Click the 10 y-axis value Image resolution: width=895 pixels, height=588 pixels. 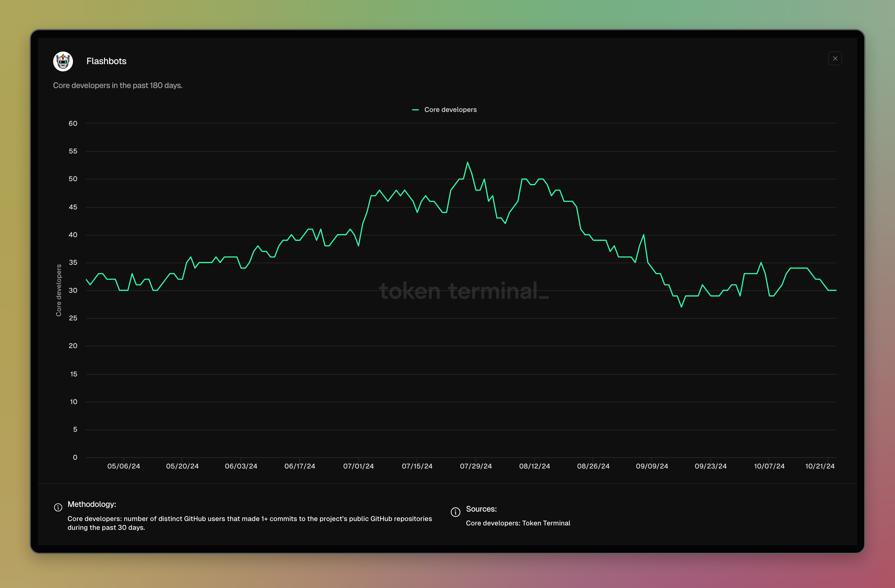[74, 402]
